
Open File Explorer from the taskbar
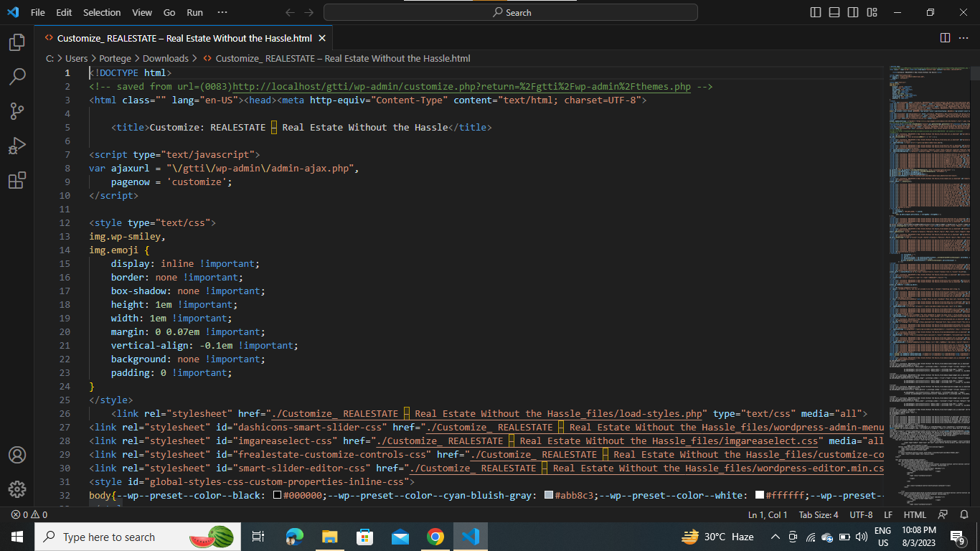[329, 537]
